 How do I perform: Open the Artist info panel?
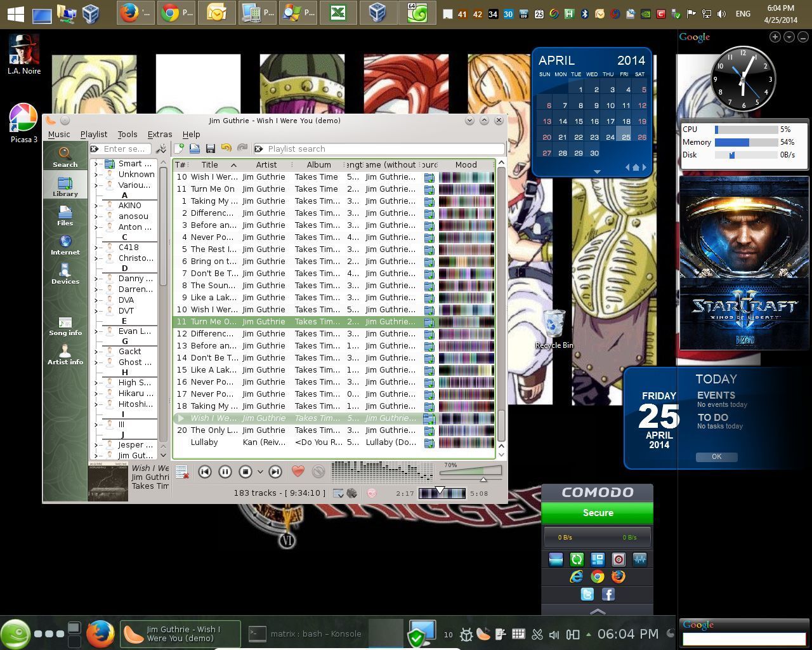[65, 355]
